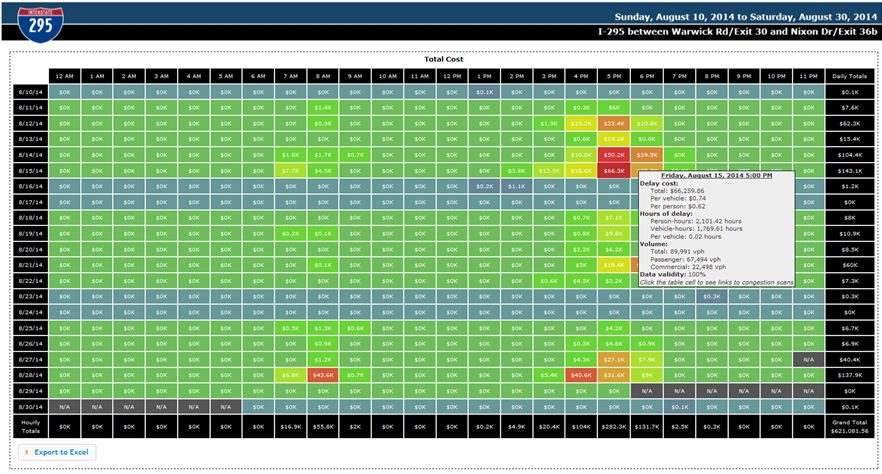Click the $43.6K cell on 8/28/14
The width and height of the screenshot is (882, 474).
[323, 374]
